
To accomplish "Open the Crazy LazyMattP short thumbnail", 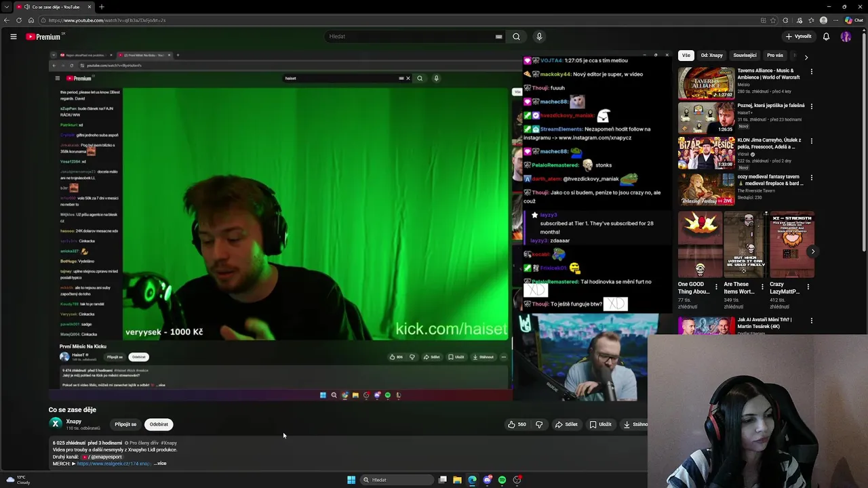I will click(x=792, y=245).
